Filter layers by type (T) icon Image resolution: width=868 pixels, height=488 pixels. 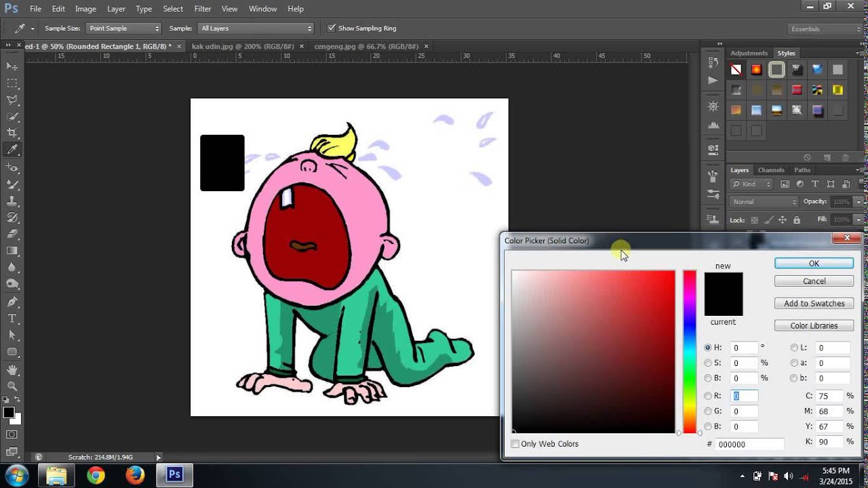tap(815, 184)
